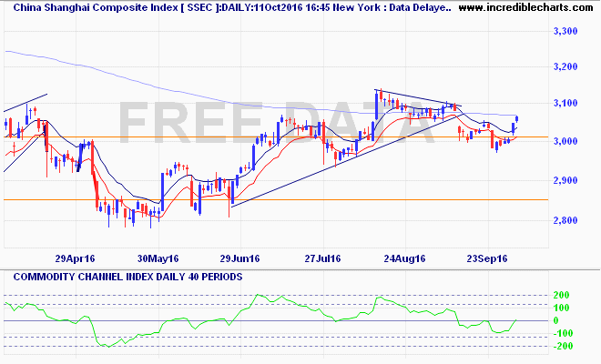Select the 3,200 price axis label
The width and height of the screenshot is (601, 364).
coord(565,66)
